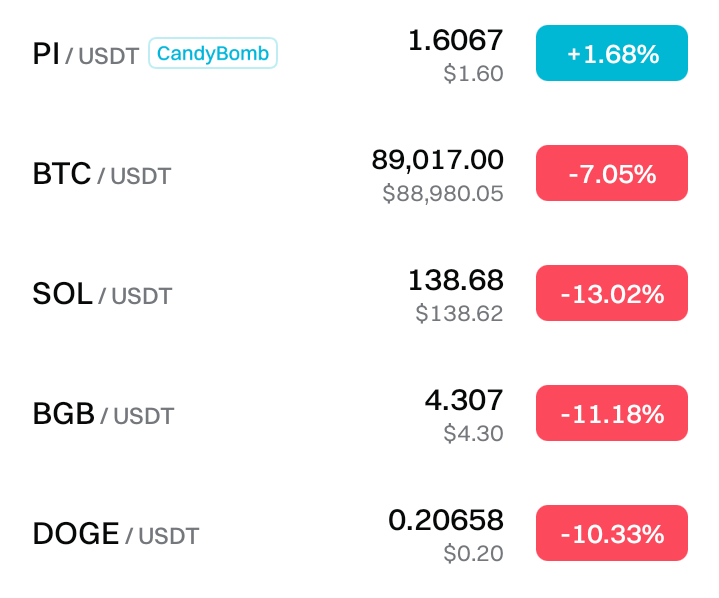Open the BTC / USDT trading pair

click(x=102, y=175)
